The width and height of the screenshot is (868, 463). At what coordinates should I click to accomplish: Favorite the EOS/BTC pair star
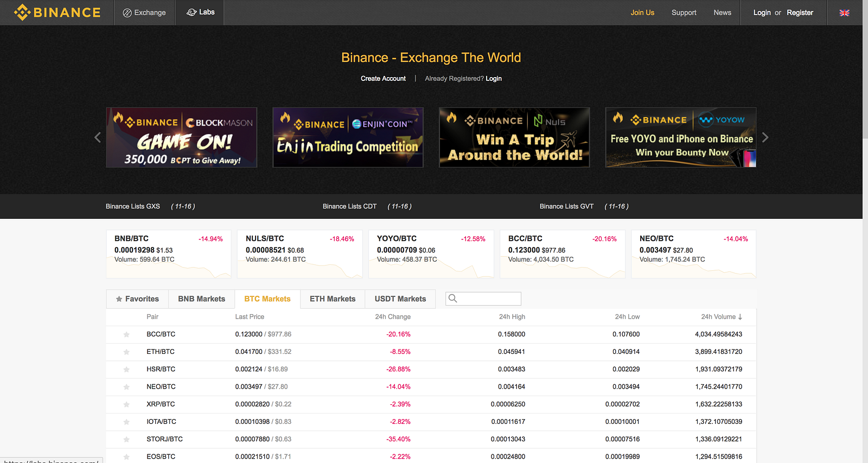tap(126, 456)
